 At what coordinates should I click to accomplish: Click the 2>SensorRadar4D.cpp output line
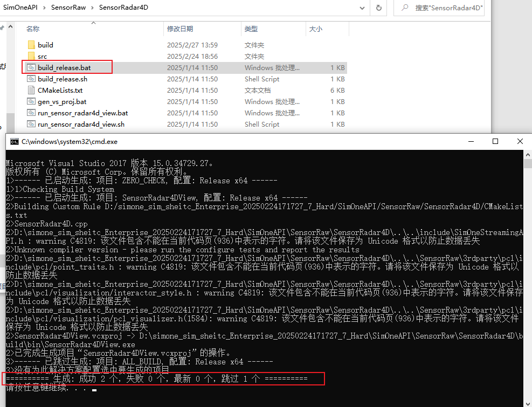[47, 224]
